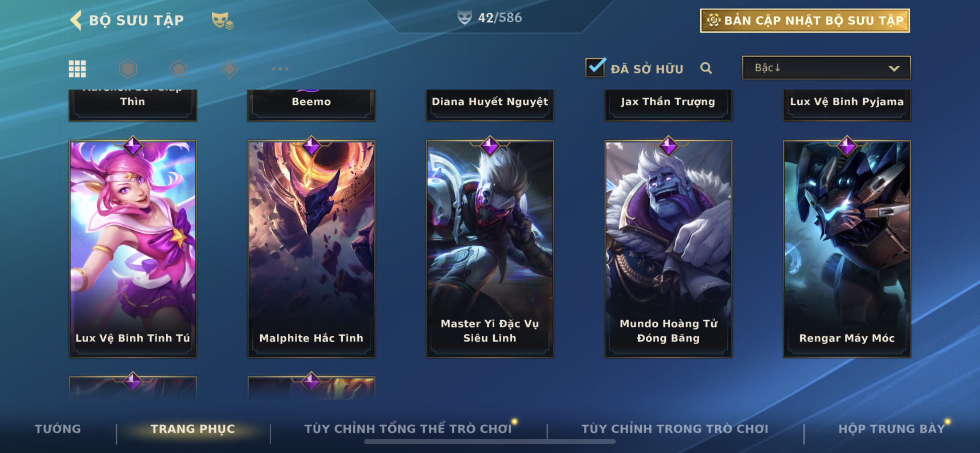980x453 pixels.
Task: Switch to the Tướng tab
Action: pyautogui.click(x=58, y=429)
